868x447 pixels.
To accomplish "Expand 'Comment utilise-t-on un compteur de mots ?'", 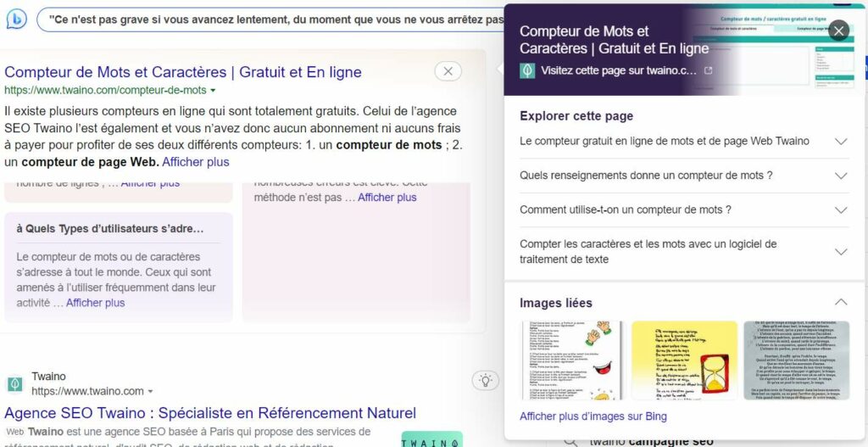I will [x=684, y=210].
